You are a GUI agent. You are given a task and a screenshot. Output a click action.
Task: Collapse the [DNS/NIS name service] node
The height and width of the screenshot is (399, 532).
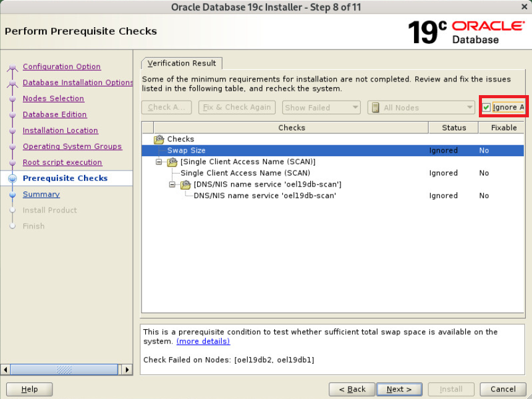172,185
